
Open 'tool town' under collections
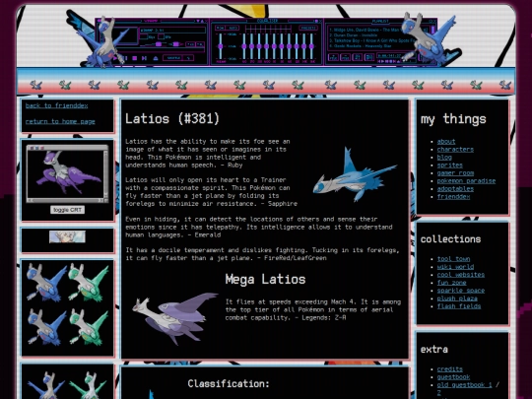tap(453, 259)
